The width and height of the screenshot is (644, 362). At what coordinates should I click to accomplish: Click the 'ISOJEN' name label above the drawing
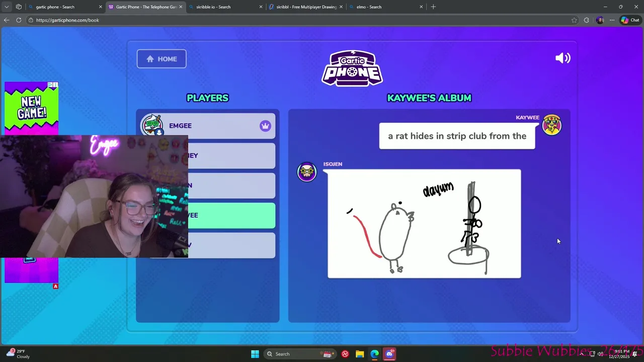[x=333, y=164]
